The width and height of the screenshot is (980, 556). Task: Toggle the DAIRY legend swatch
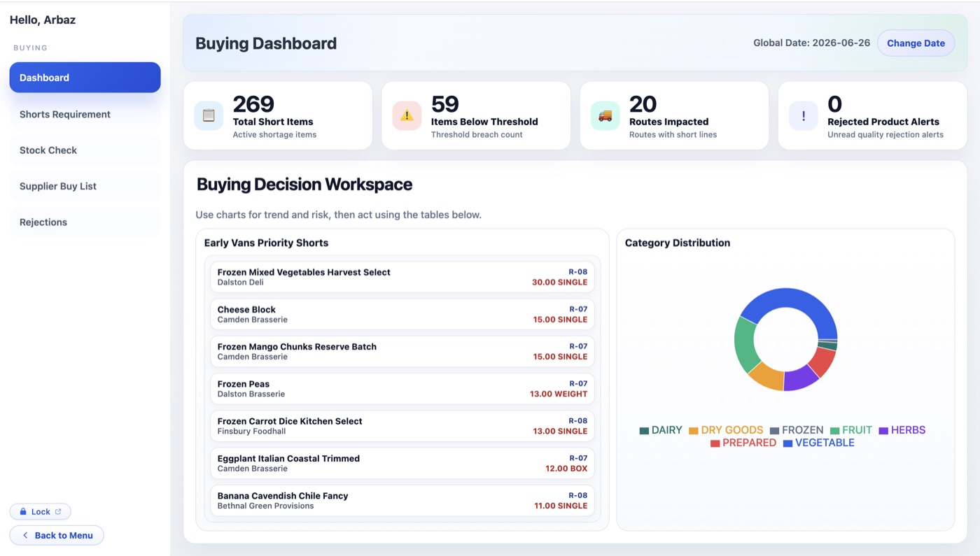click(x=644, y=431)
